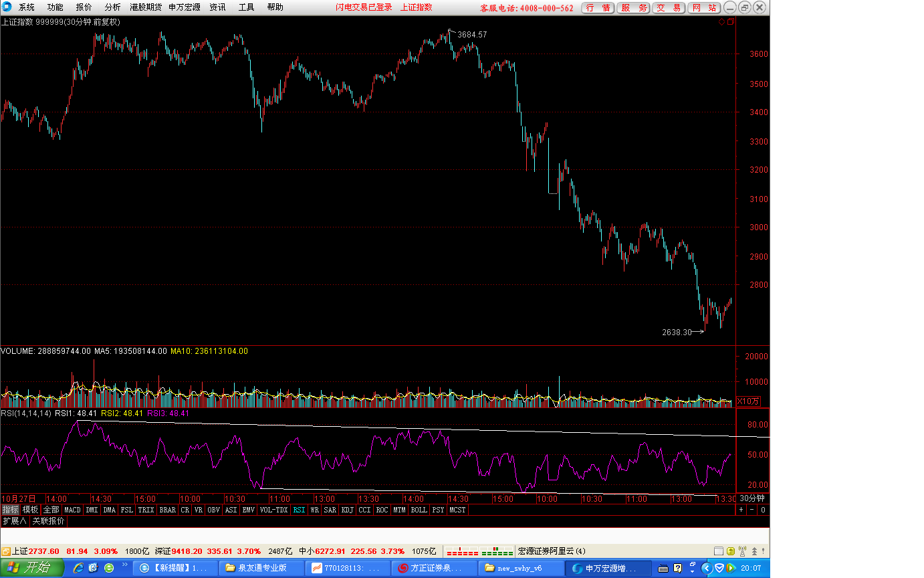Launch Internet Explorer from quick launch
The image size is (924, 578).
[x=78, y=568]
